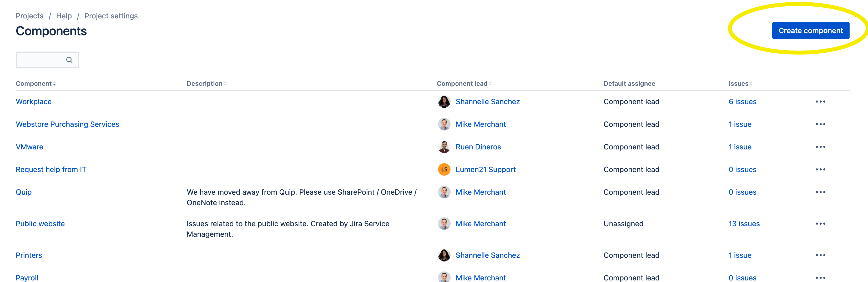Open the actions menu for the VMware row

(x=821, y=147)
